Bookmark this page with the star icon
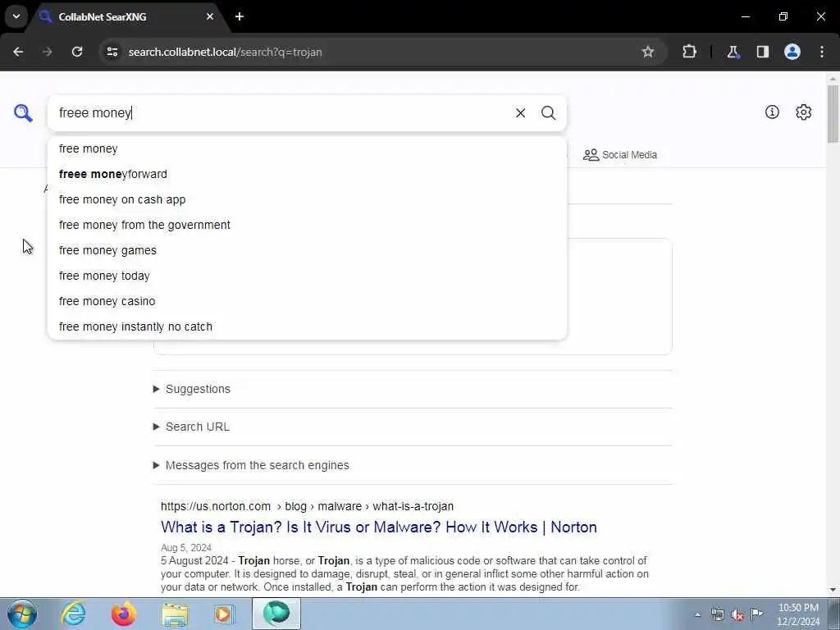The width and height of the screenshot is (840, 630). [x=648, y=52]
